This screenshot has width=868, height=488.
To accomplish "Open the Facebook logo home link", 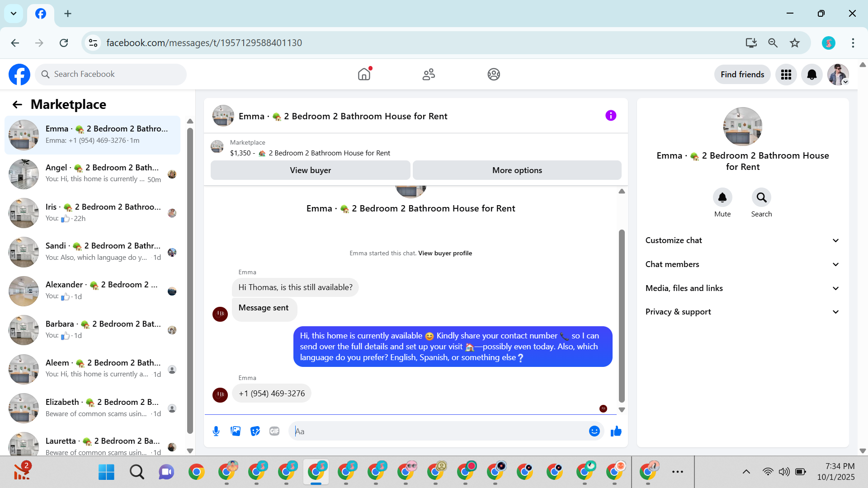I will pos(19,75).
